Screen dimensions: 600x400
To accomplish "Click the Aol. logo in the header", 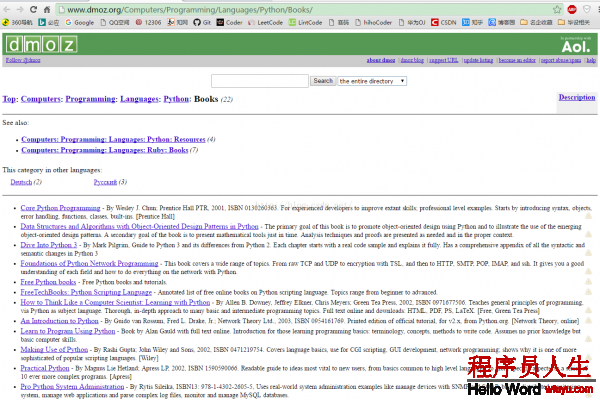I will click(x=576, y=47).
